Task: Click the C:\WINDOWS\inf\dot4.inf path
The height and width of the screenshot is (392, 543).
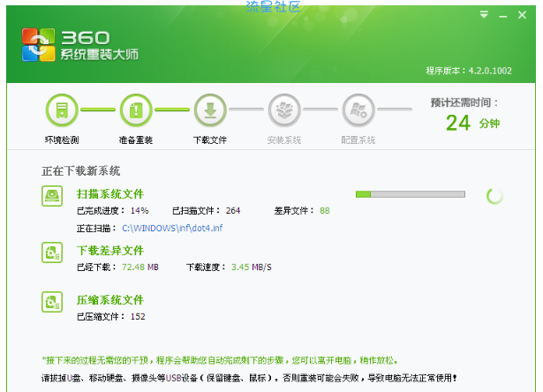Action: [x=172, y=228]
